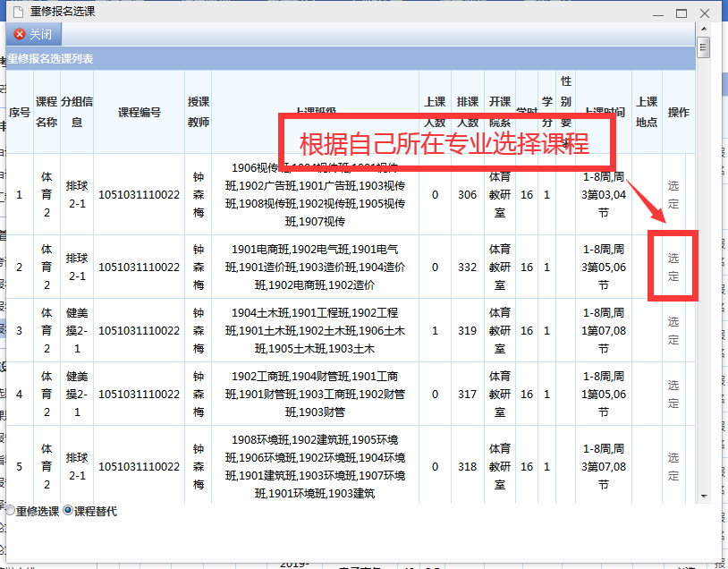Maximize the 重修报名选课 window
The width and height of the screenshot is (728, 569).
click(x=681, y=13)
